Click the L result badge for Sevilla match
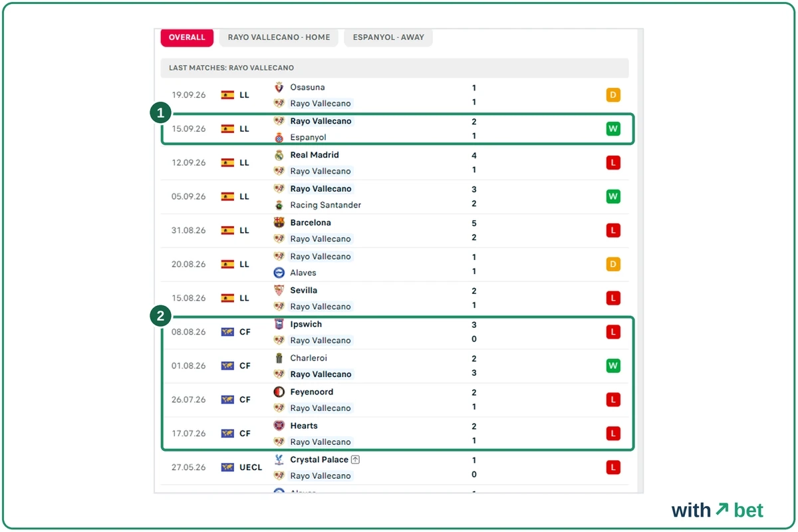Image resolution: width=798 pixels, height=532 pixels. coord(613,299)
